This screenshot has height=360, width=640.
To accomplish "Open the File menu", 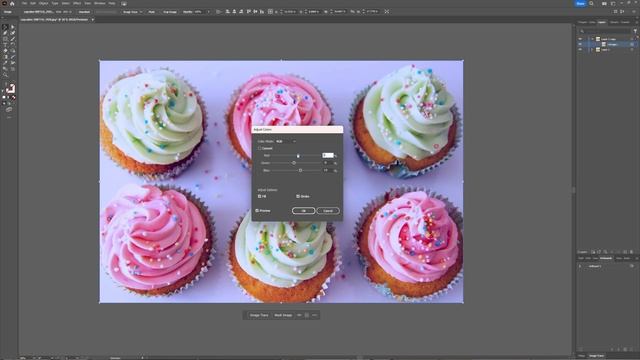I will coord(24,3).
